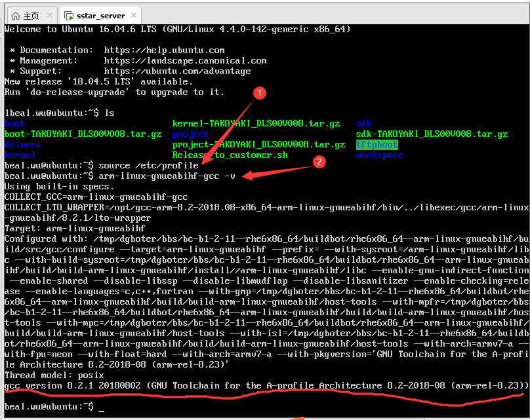Click the 'Thread model: posix' line
The width and height of the screenshot is (530, 420).
[54, 375]
